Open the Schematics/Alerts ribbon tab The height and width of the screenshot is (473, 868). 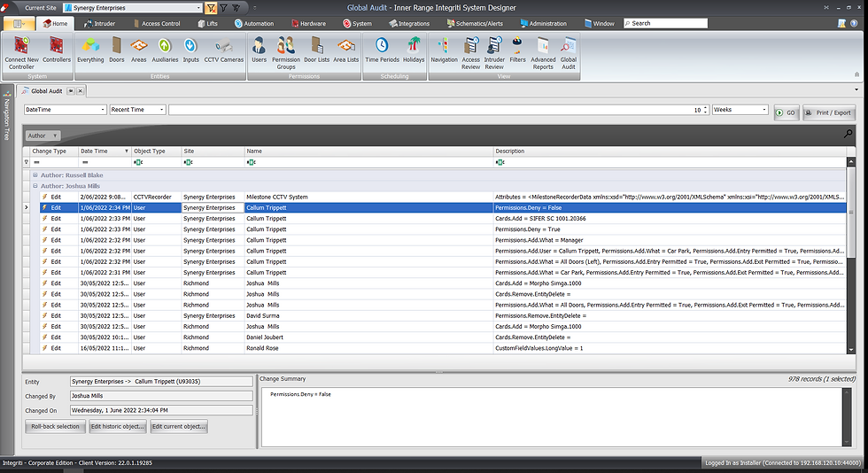click(475, 23)
